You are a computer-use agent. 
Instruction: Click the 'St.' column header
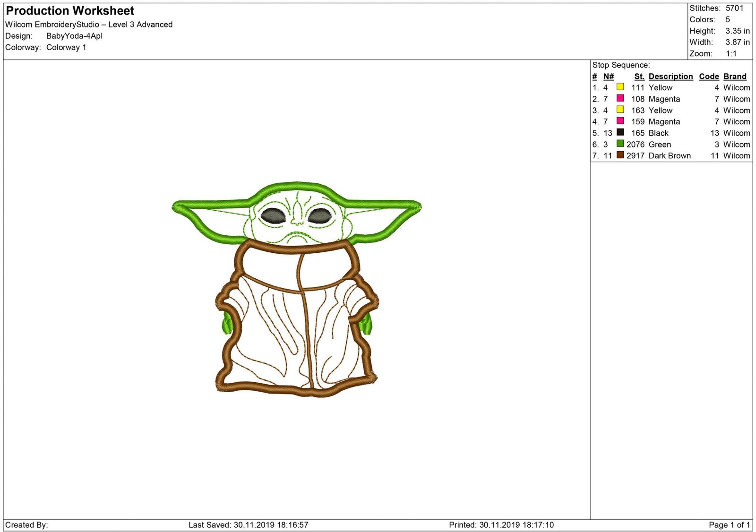[x=639, y=77]
